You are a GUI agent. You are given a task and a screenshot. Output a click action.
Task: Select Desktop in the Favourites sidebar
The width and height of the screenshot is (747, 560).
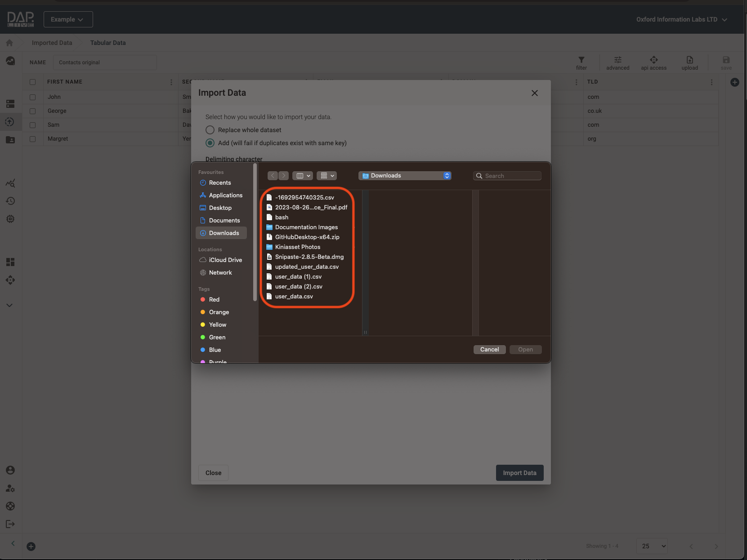point(220,208)
